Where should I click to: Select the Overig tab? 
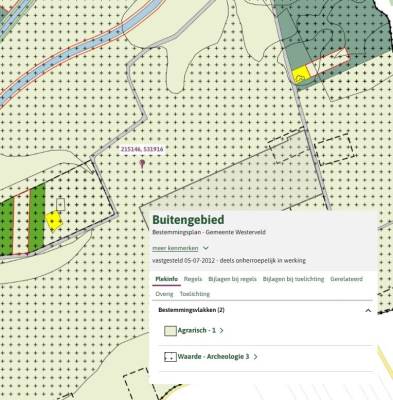tap(164, 294)
